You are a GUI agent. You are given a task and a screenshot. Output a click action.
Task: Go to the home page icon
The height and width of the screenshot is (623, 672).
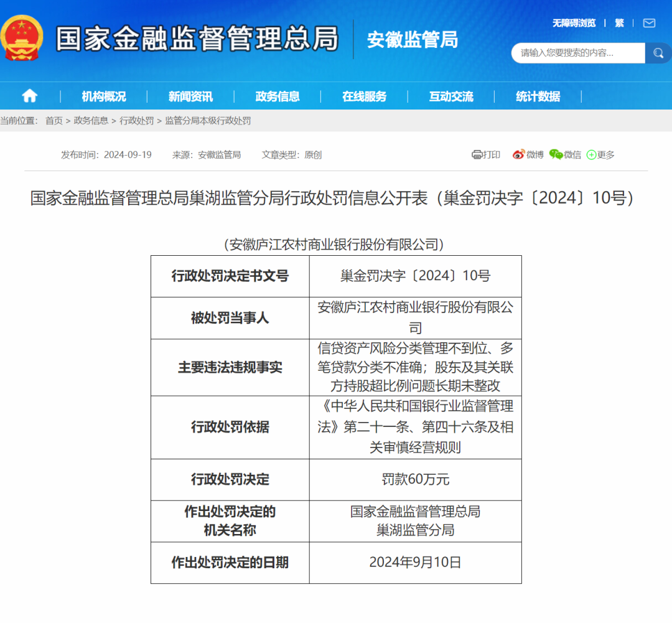pos(30,96)
